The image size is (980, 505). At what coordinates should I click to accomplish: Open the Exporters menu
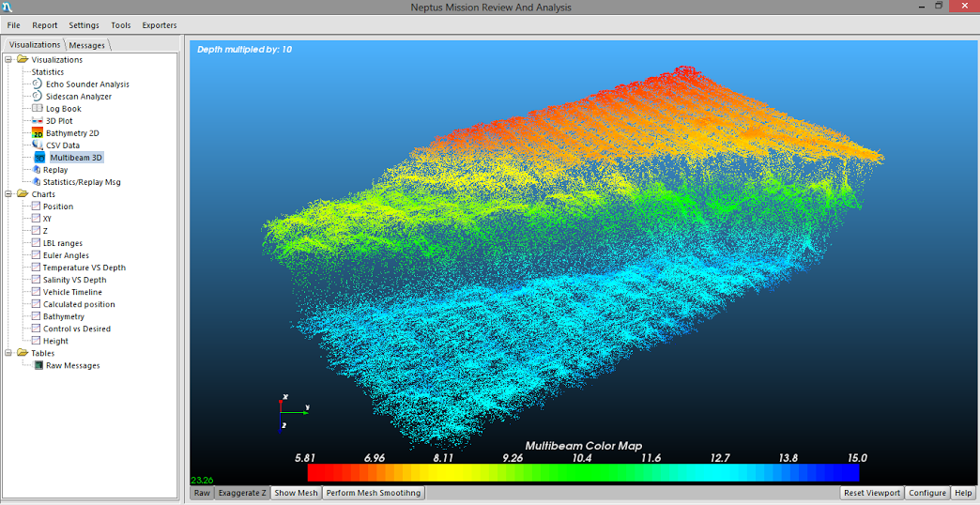pyautogui.click(x=160, y=25)
